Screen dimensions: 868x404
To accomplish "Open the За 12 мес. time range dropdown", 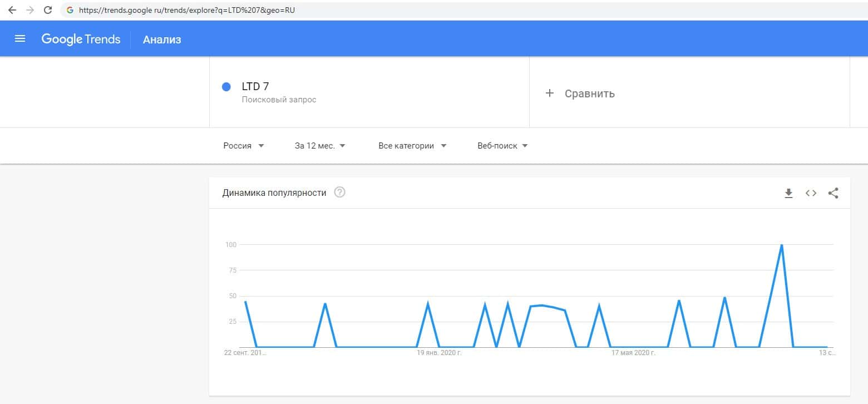I will (320, 146).
